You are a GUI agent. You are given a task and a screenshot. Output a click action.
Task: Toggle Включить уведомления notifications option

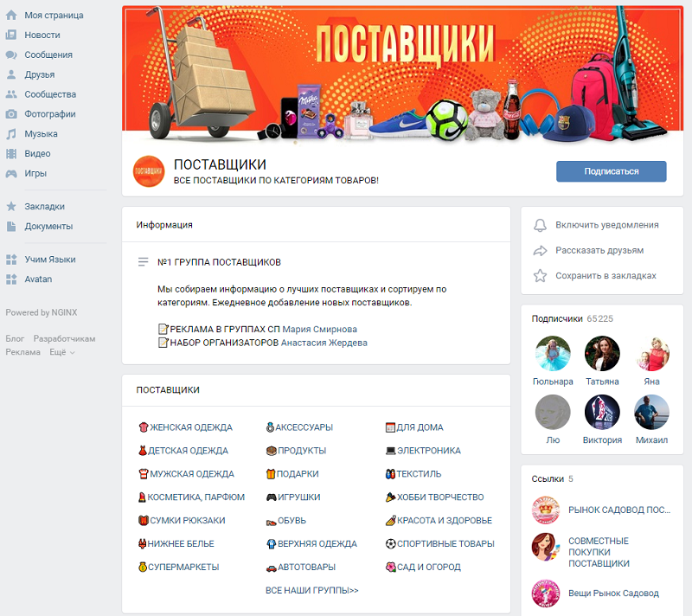[596, 225]
